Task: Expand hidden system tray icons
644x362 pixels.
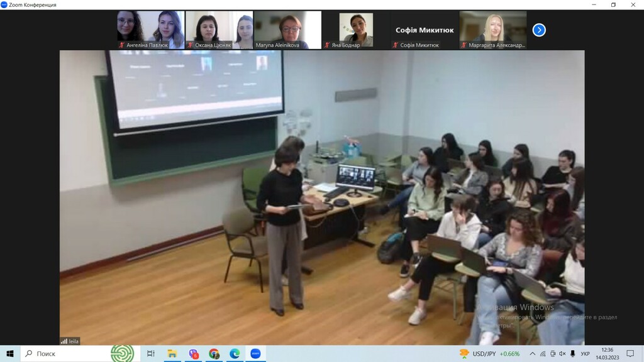Action: [533, 354]
